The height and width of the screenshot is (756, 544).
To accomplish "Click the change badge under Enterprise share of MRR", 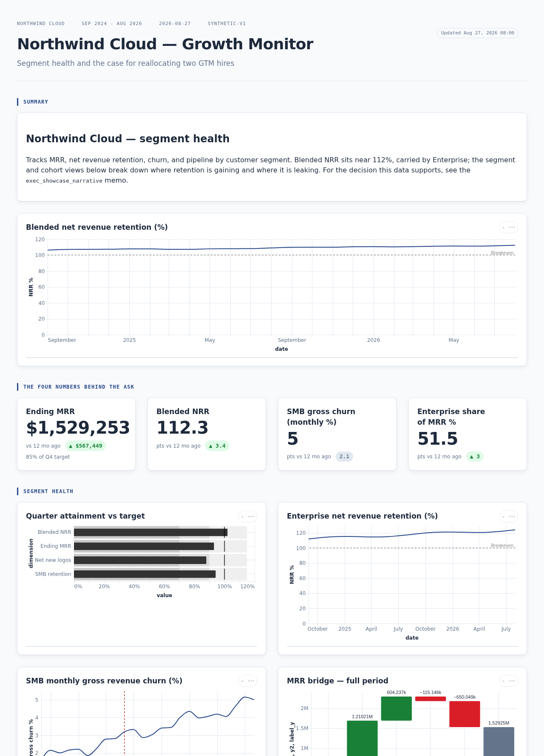I will 475,457.
